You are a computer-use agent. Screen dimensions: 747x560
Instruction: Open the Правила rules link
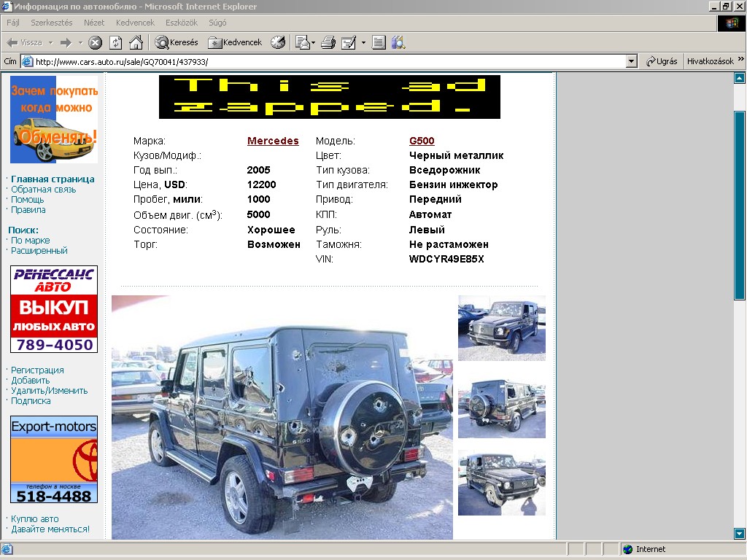[28, 210]
